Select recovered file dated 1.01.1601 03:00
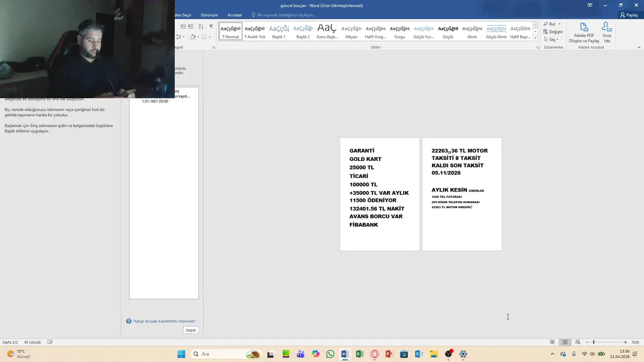The width and height of the screenshot is (644, 362). 164,97
